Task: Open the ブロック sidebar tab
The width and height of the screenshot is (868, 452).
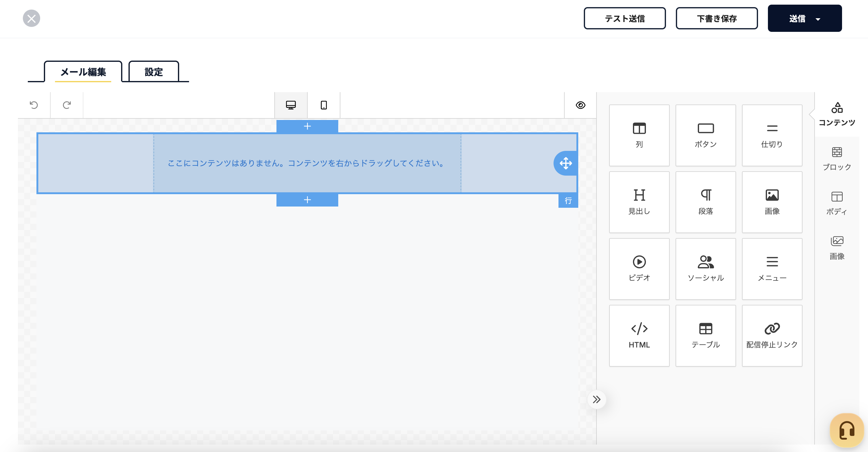Action: [837, 159]
